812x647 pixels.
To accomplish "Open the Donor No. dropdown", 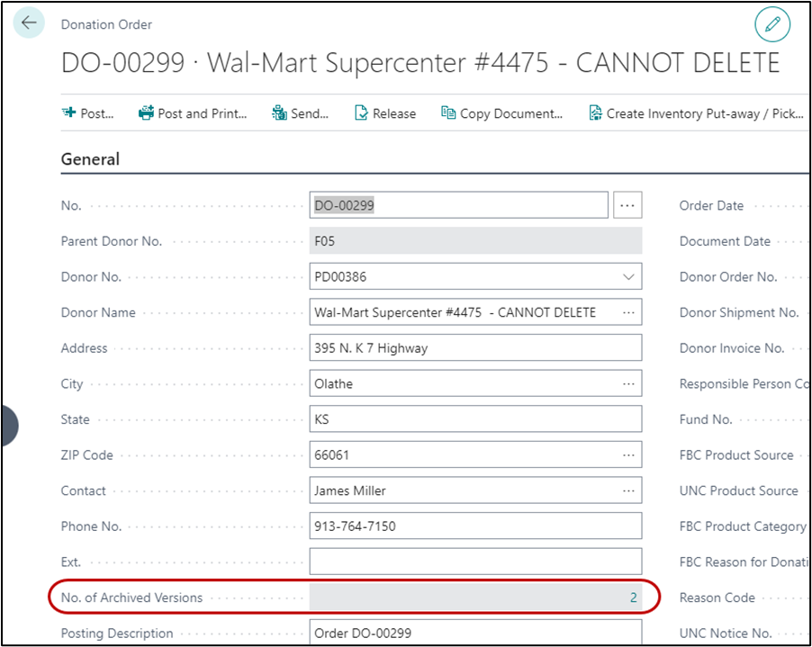I will [627, 277].
